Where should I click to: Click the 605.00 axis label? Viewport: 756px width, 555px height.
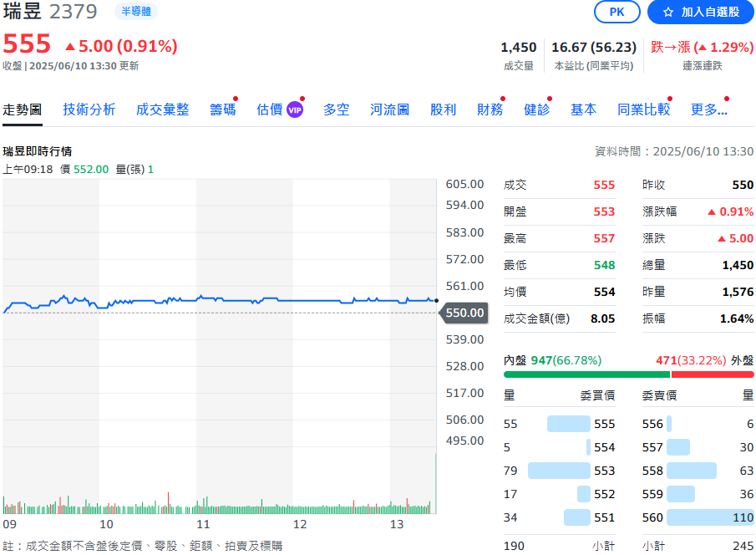point(464,184)
